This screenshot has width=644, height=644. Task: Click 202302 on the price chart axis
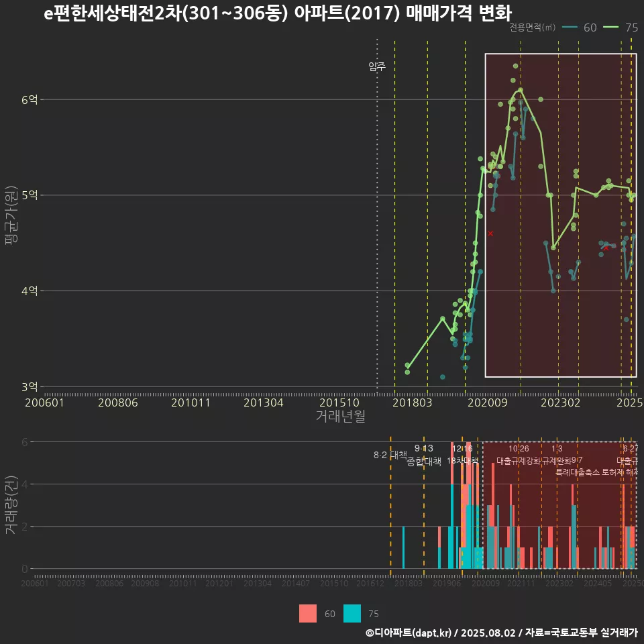coord(561,402)
